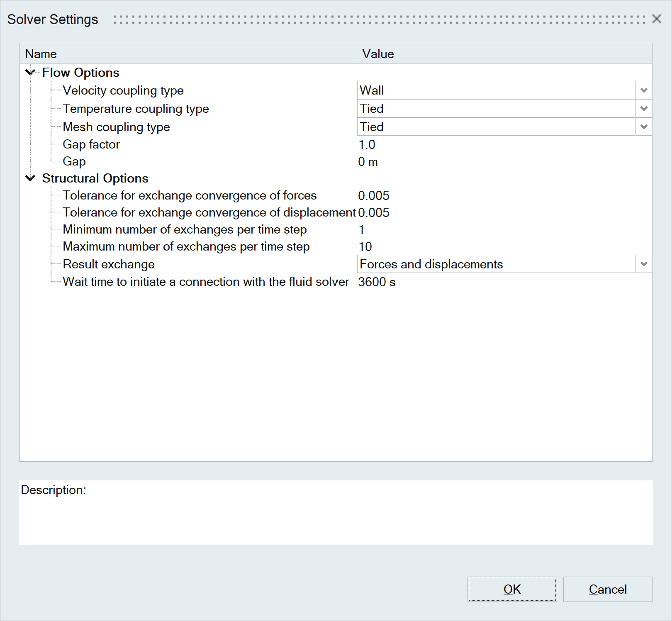The image size is (672, 621).
Task: Edit tolerance value for convergence of forces
Action: (x=374, y=196)
